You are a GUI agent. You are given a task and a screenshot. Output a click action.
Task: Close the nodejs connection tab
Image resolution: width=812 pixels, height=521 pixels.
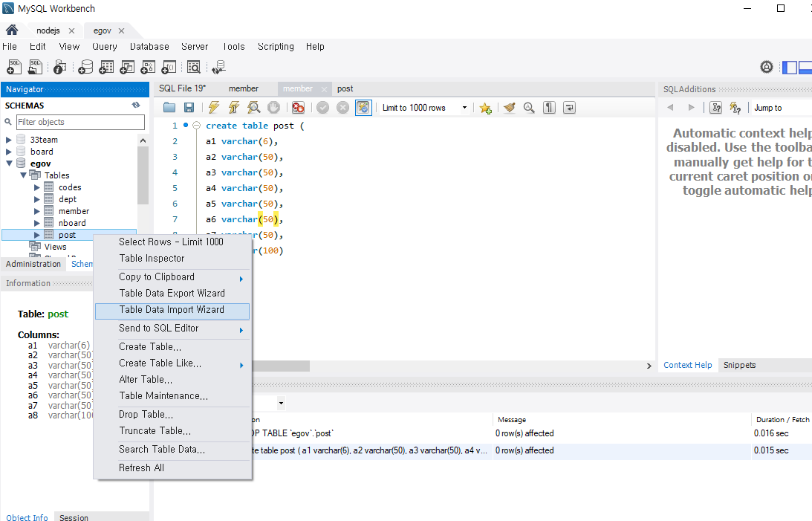71,31
